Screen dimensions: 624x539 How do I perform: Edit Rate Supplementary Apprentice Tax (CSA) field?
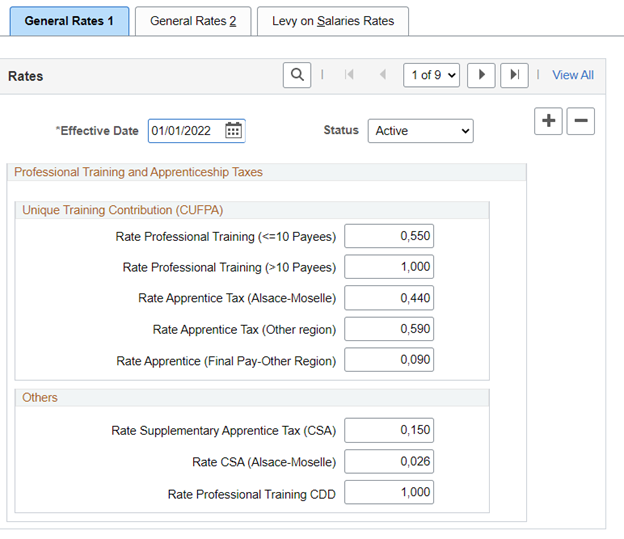[389, 430]
